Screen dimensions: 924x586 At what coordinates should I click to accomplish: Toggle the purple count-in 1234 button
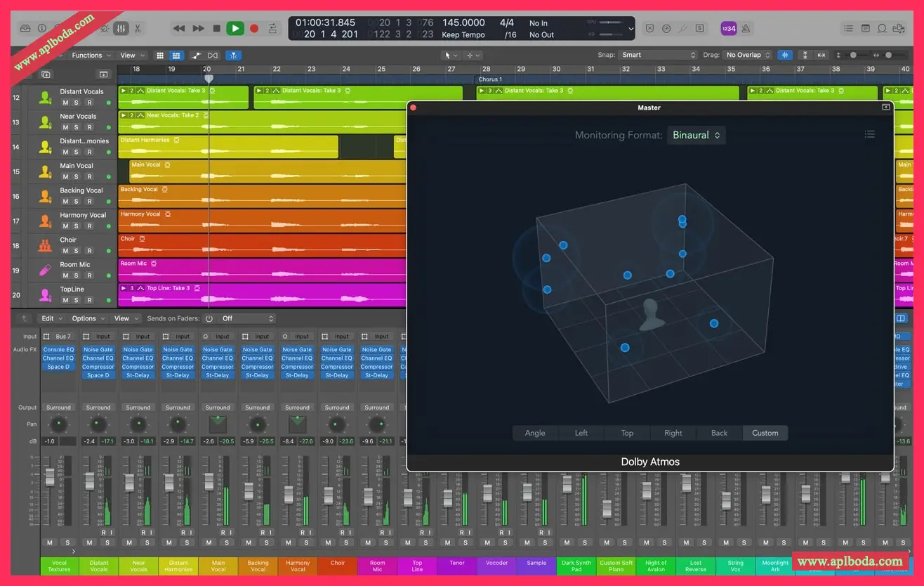point(728,29)
